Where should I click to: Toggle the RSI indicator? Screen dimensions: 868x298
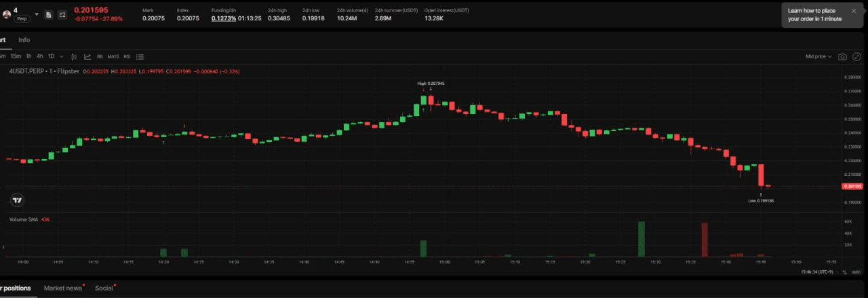pos(127,56)
